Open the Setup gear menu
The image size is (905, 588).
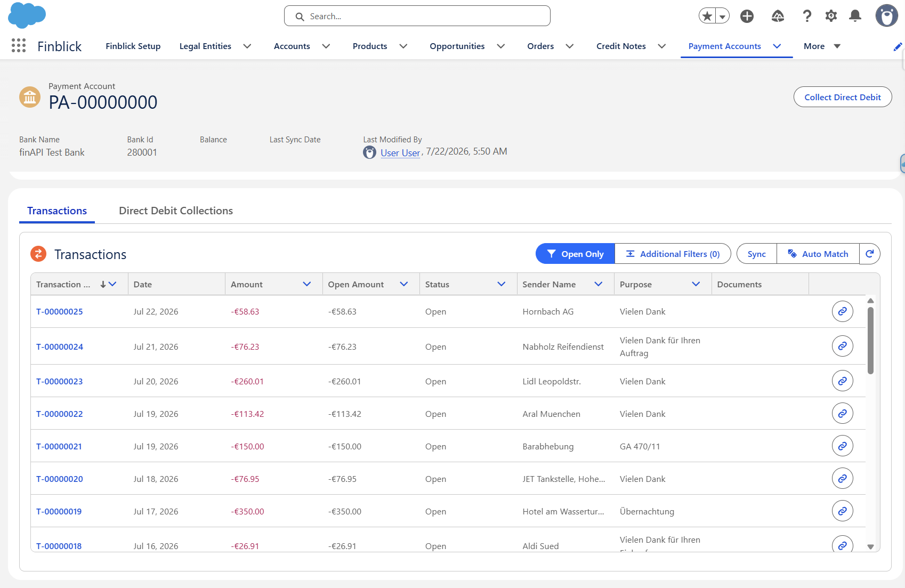coord(831,16)
